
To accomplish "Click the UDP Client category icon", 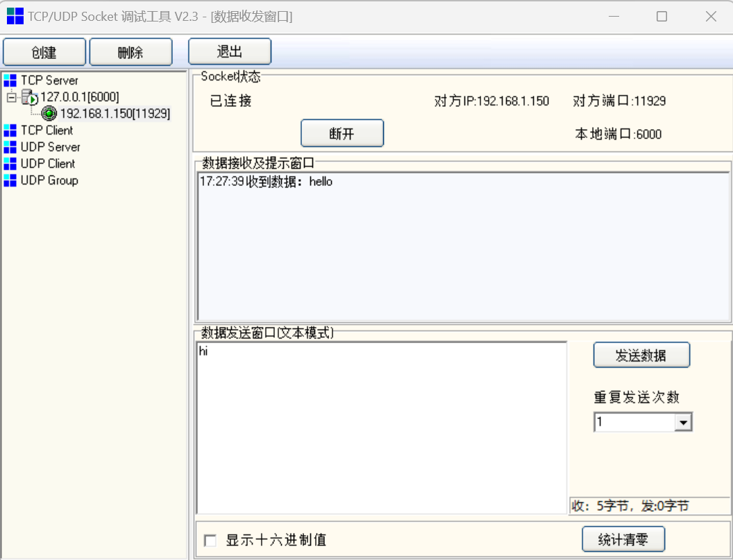I will click(x=10, y=164).
